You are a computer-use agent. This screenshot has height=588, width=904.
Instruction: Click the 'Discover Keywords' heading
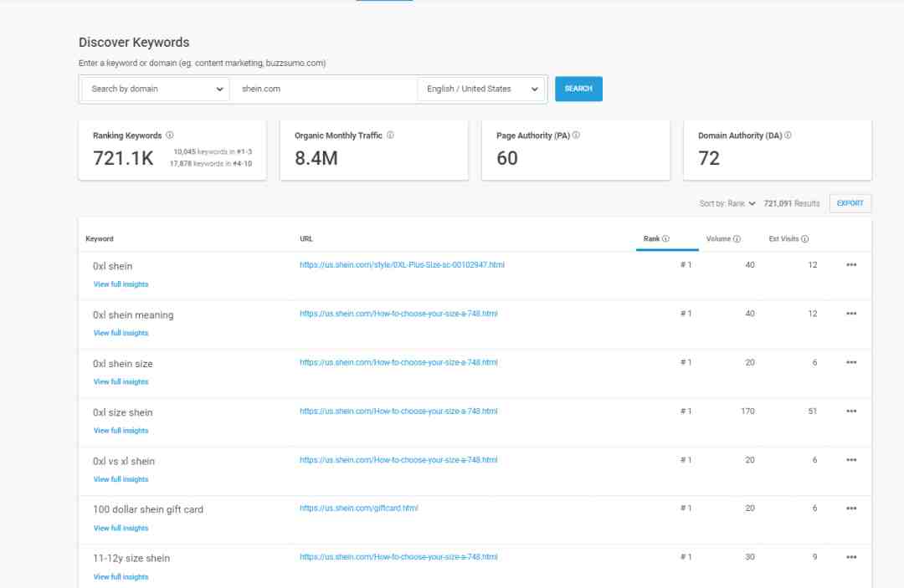pyautogui.click(x=134, y=43)
